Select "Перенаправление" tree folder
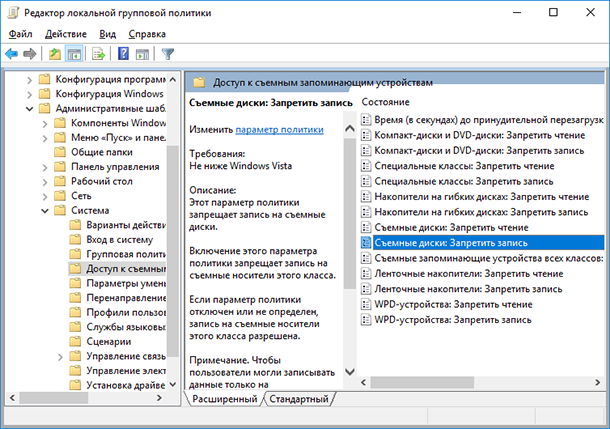610x429 pixels. tap(126, 298)
